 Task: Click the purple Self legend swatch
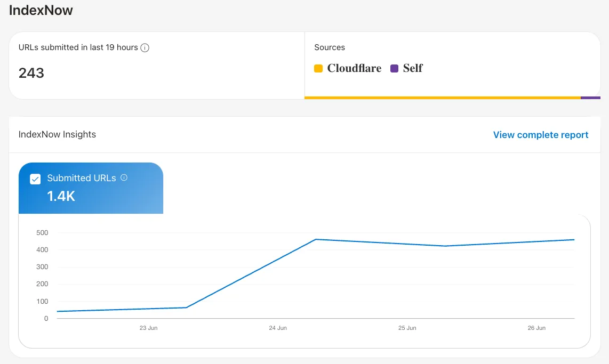(x=394, y=68)
